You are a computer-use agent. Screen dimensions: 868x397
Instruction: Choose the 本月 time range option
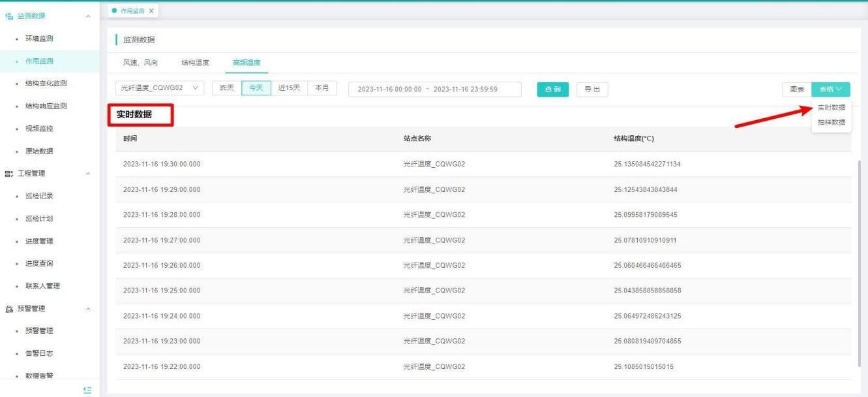[322, 89]
